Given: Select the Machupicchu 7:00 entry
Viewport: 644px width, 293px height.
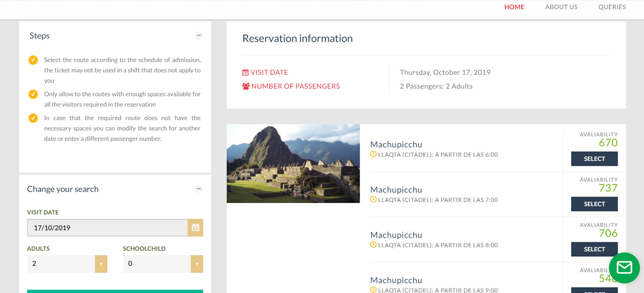Looking at the screenshot, I should pos(594,204).
